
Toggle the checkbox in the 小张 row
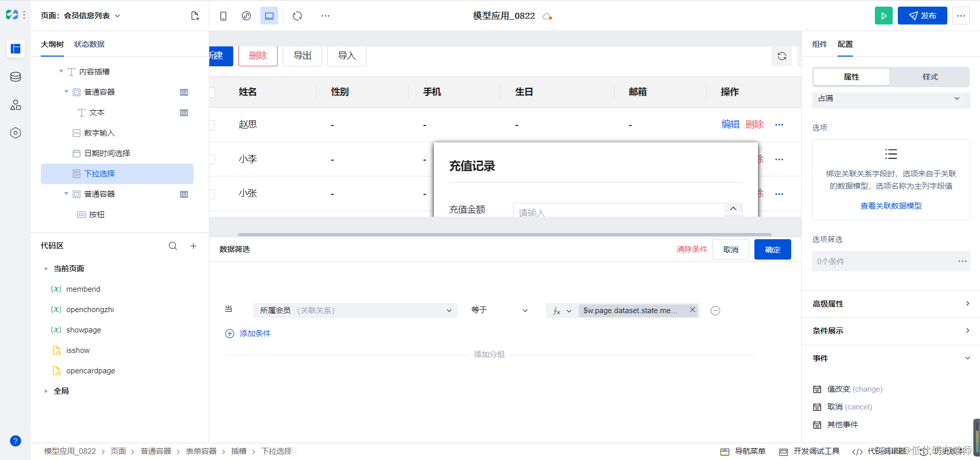[211, 194]
